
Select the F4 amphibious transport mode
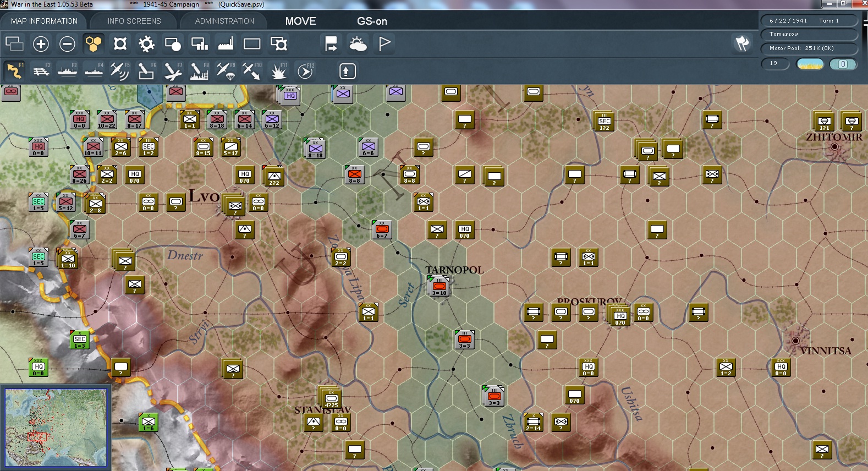(x=94, y=71)
